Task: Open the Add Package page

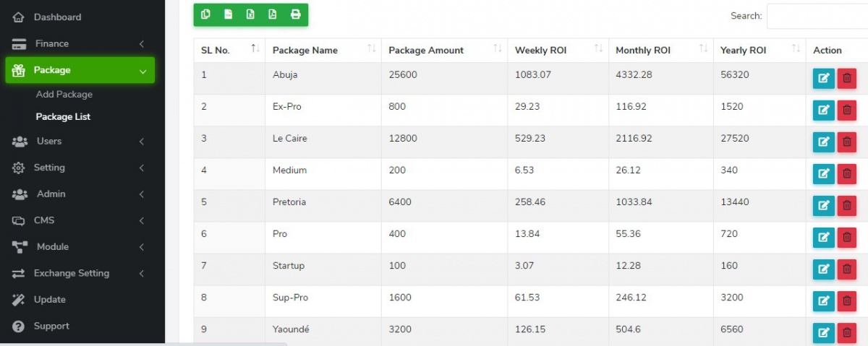Action: coord(64,95)
